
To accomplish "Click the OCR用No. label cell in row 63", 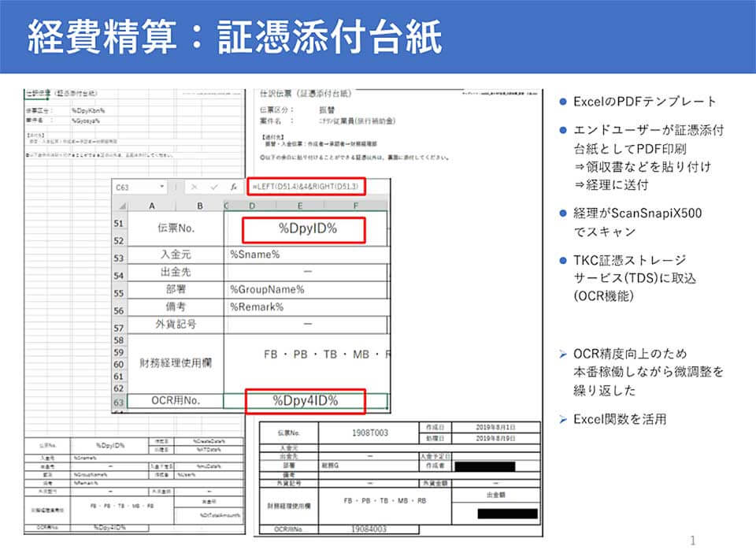I will 176,401.
